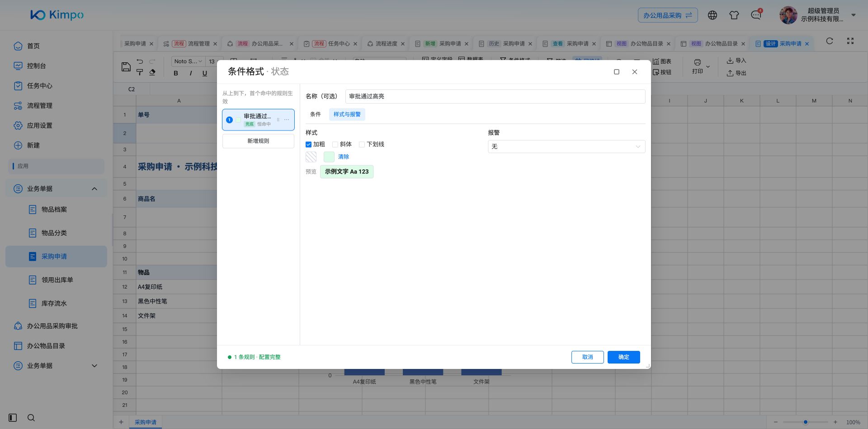Click the 导入 import button
The image size is (868, 429).
736,61
